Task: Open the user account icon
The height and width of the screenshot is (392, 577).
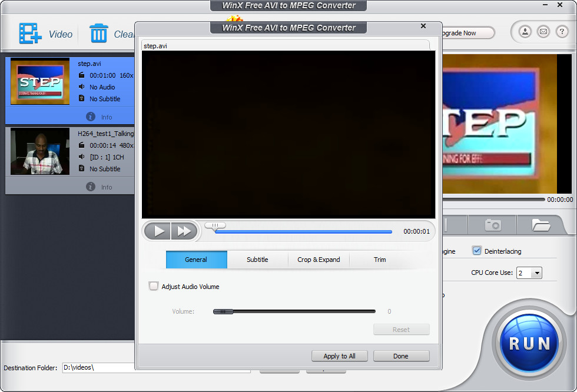Action: (525, 32)
